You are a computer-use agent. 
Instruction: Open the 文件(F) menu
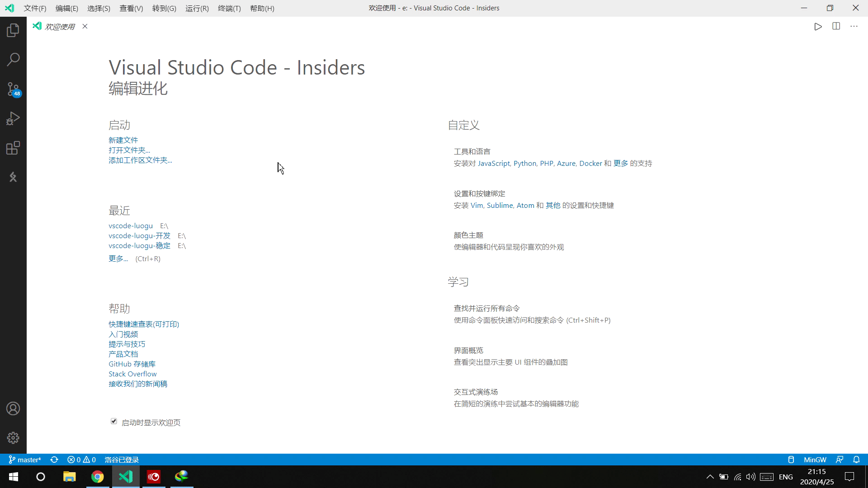coord(35,8)
